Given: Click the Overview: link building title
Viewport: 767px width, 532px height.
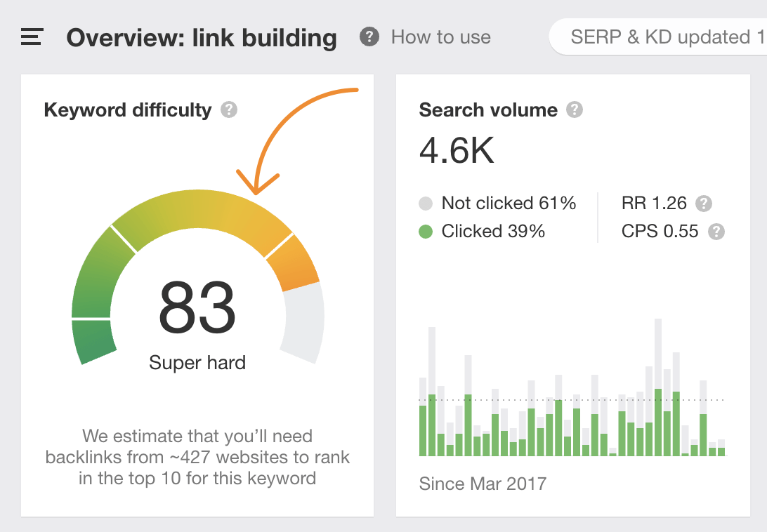Looking at the screenshot, I should 202,37.
